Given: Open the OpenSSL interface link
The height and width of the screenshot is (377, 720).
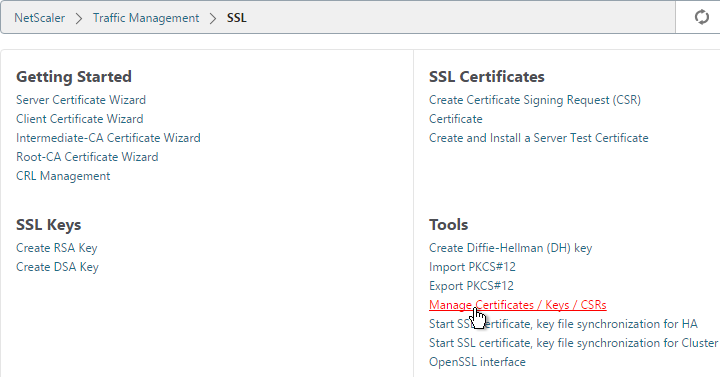Looking at the screenshot, I should point(477,362).
